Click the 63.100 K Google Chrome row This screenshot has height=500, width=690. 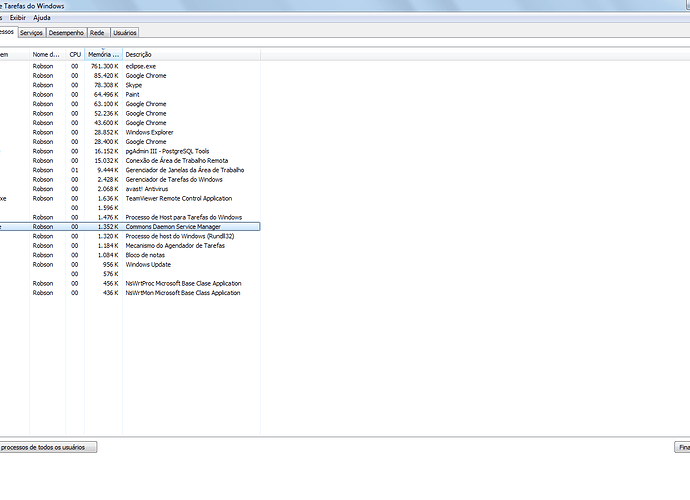tap(130, 104)
